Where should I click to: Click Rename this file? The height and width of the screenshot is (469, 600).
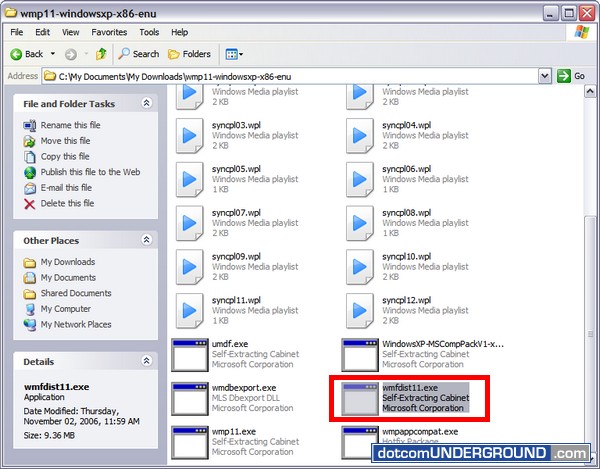[x=70, y=125]
